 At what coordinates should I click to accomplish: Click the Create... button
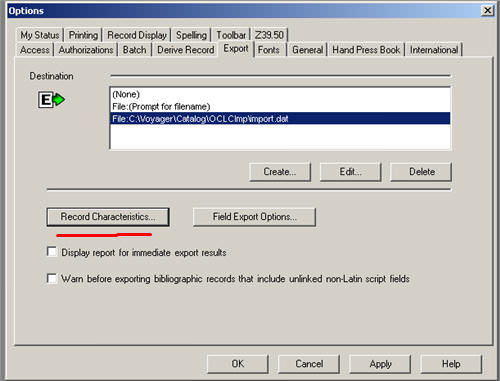point(280,172)
